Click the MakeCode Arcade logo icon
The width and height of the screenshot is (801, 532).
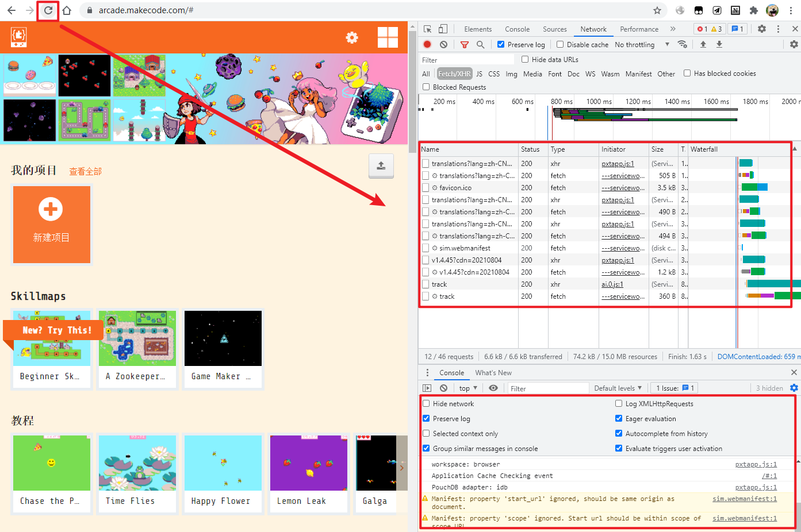click(18, 37)
